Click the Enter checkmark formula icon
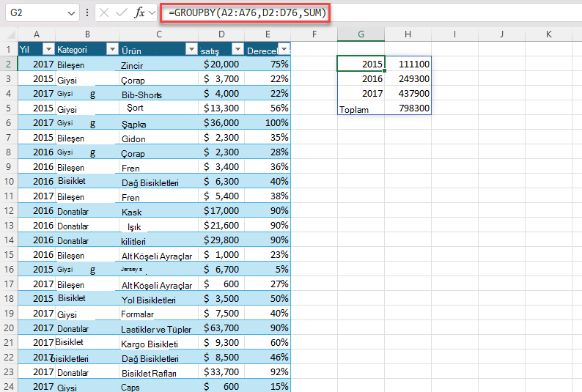The width and height of the screenshot is (582, 392). [x=122, y=13]
